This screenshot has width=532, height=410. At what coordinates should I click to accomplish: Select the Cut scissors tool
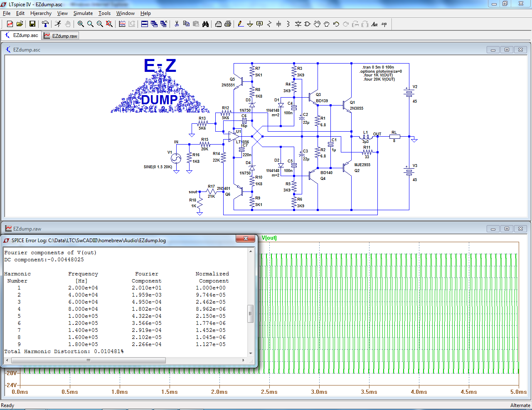[177, 24]
